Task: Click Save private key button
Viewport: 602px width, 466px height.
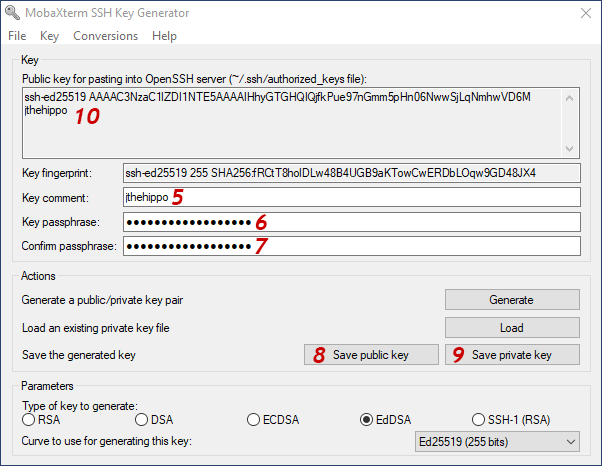Action: point(512,355)
